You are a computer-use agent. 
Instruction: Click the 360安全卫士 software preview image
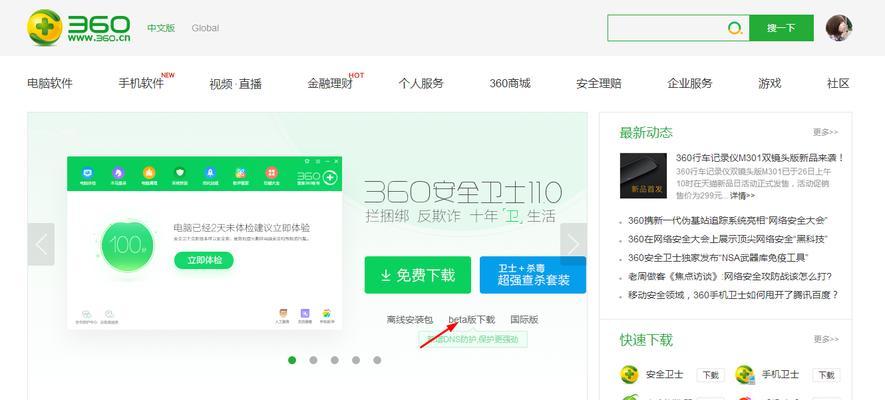point(204,243)
